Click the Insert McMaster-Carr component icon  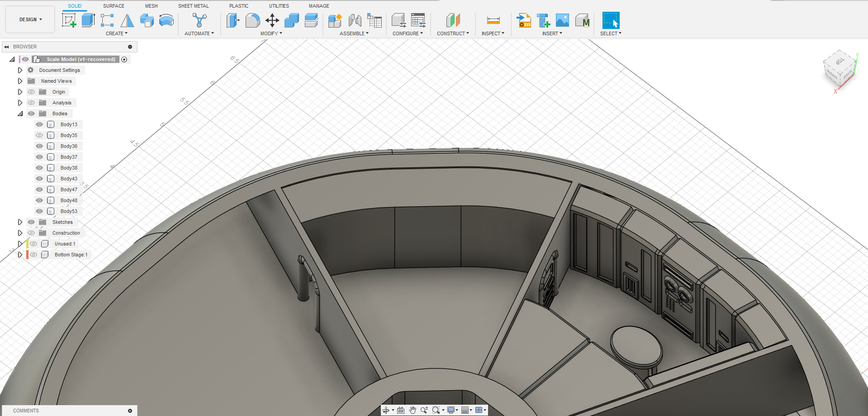coord(583,20)
